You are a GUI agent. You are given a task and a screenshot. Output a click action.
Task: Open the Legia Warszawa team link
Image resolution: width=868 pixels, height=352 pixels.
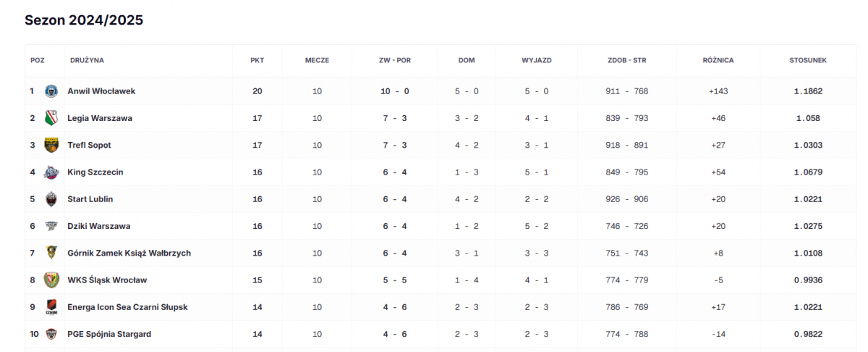tap(100, 118)
